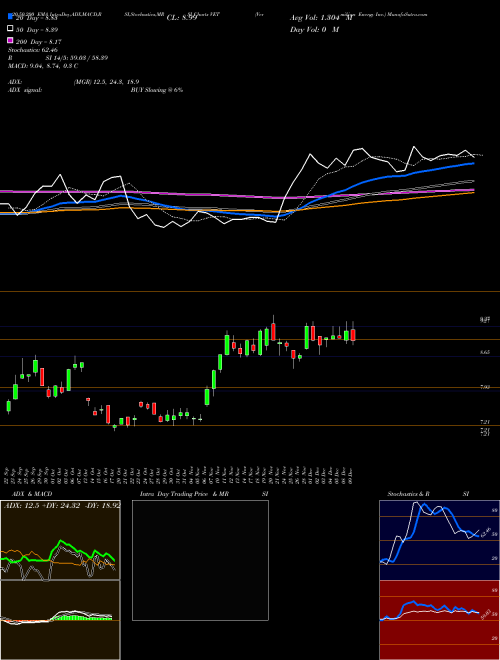This screenshot has height=660, width=500.
Task: Open the MACD histogram chart panel
Action: pyautogui.click(x=60, y=620)
